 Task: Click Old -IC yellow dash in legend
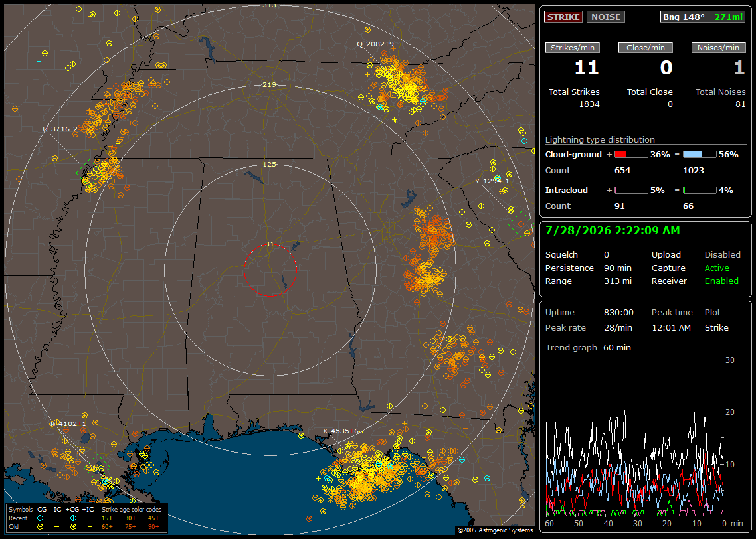point(57,527)
